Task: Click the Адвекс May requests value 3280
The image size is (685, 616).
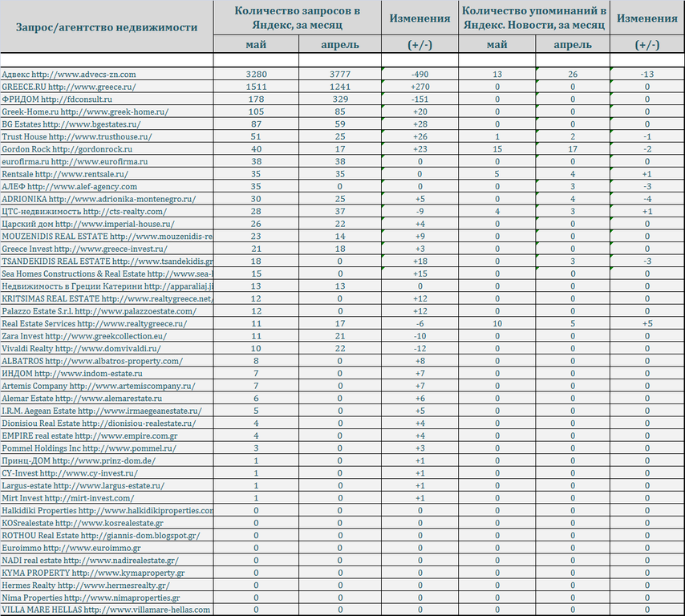Action: (x=256, y=74)
